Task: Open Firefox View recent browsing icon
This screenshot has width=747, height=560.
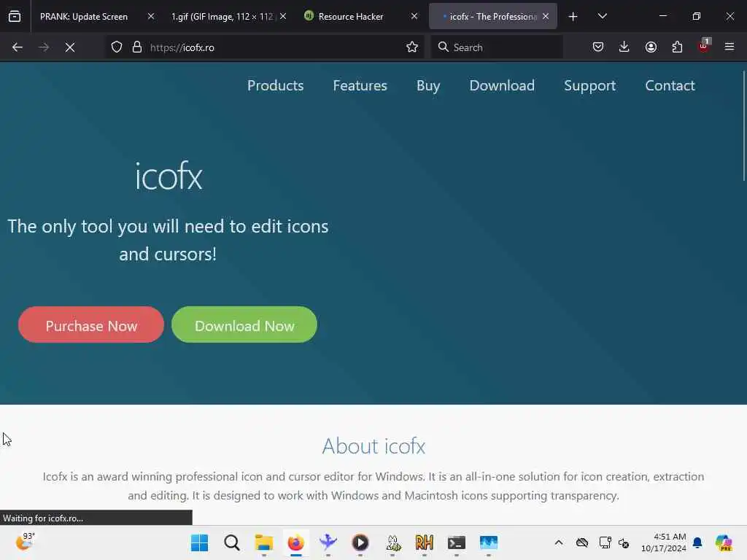Action: pos(15,16)
